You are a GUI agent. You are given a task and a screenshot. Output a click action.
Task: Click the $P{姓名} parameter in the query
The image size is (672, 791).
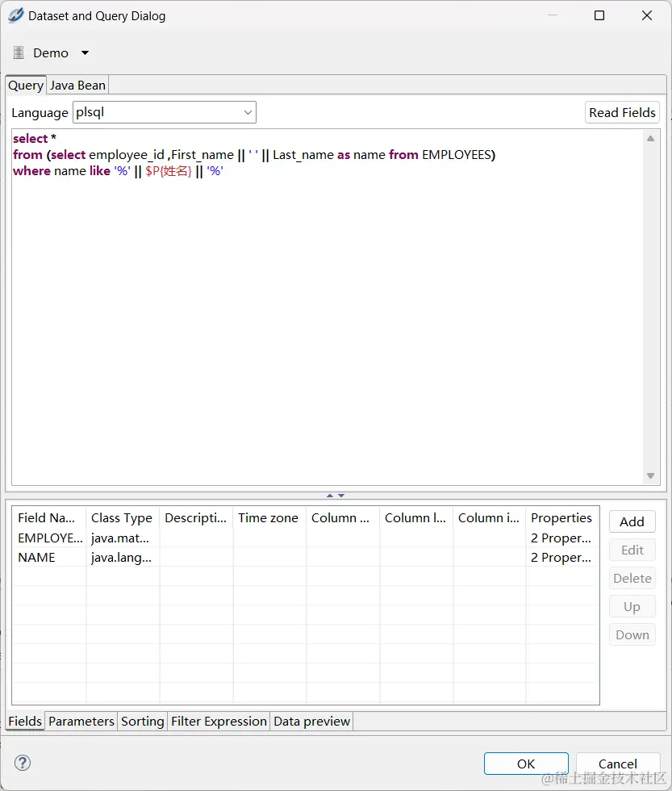[x=169, y=171]
